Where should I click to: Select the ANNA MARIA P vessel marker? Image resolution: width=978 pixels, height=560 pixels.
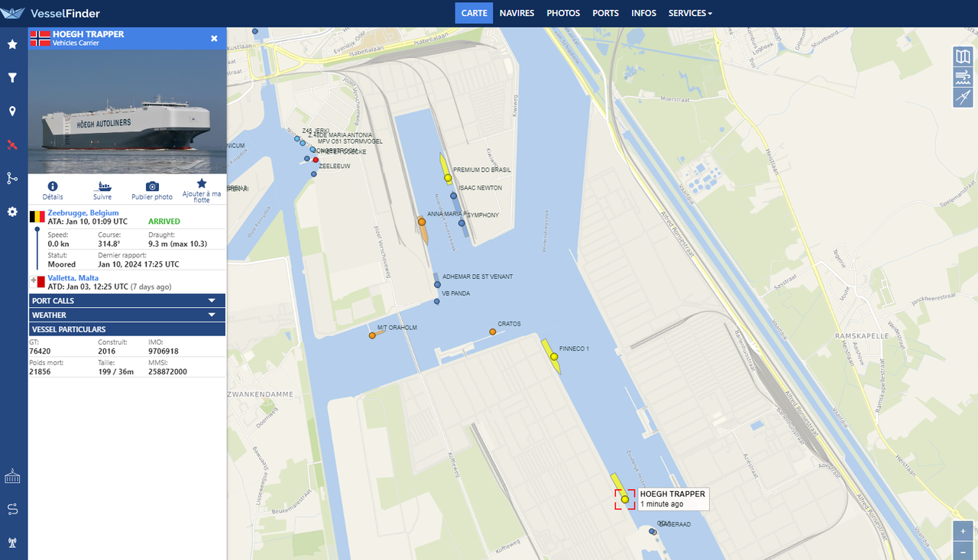[422, 222]
